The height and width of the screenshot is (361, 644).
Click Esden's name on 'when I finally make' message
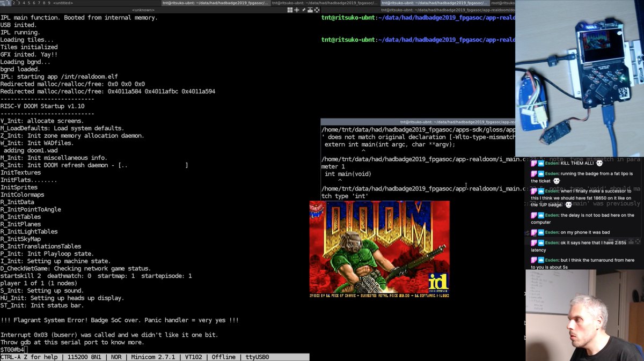point(552,191)
